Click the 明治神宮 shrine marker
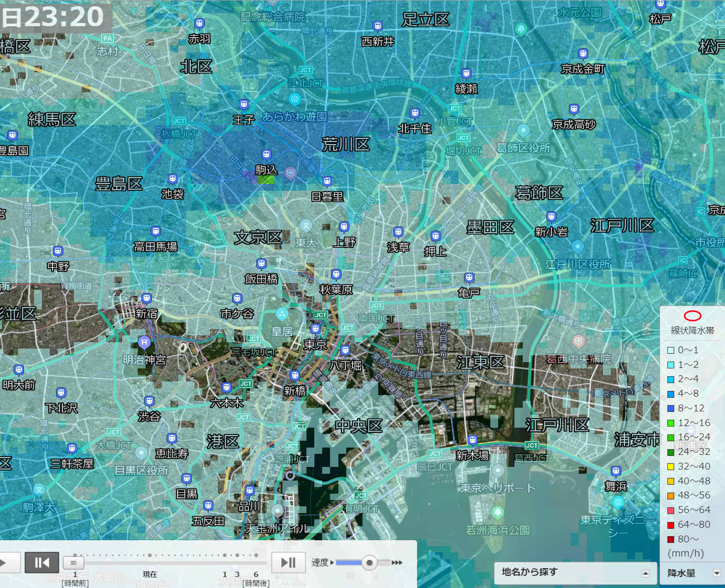The width and height of the screenshot is (725, 588). [145, 343]
